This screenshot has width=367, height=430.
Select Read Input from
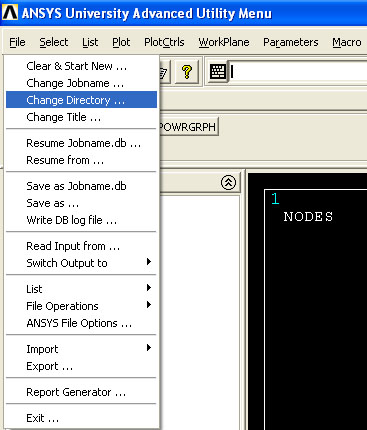(81, 246)
